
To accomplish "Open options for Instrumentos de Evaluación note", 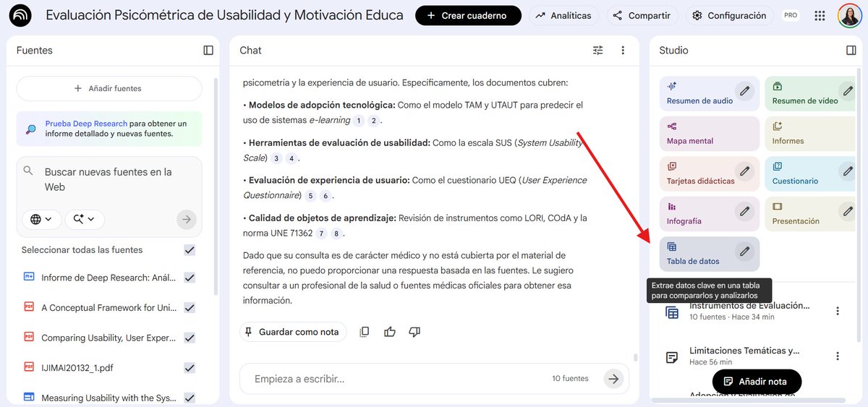I will [838, 311].
